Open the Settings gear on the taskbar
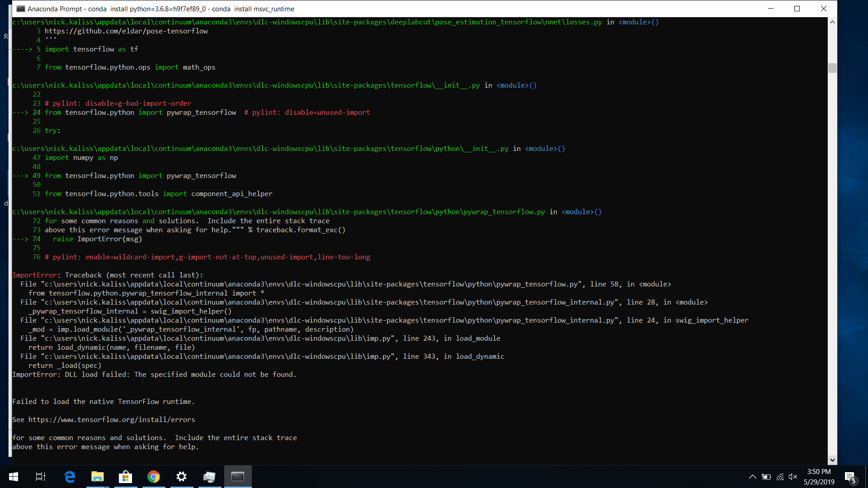 [x=182, y=477]
